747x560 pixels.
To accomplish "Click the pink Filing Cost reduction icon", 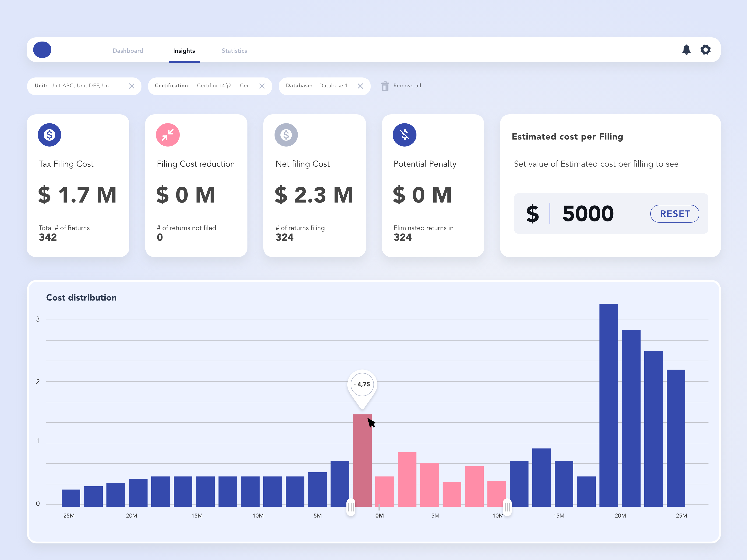I will pos(168,135).
